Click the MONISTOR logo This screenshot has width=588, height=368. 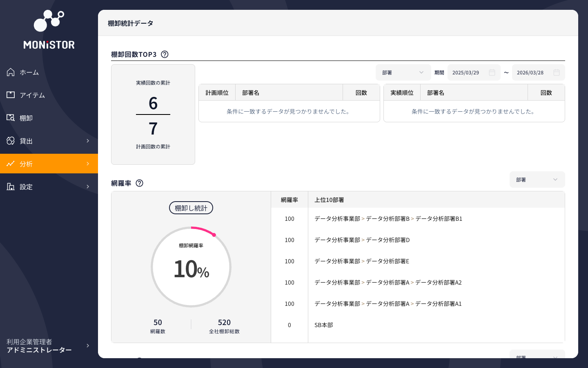coord(49,29)
